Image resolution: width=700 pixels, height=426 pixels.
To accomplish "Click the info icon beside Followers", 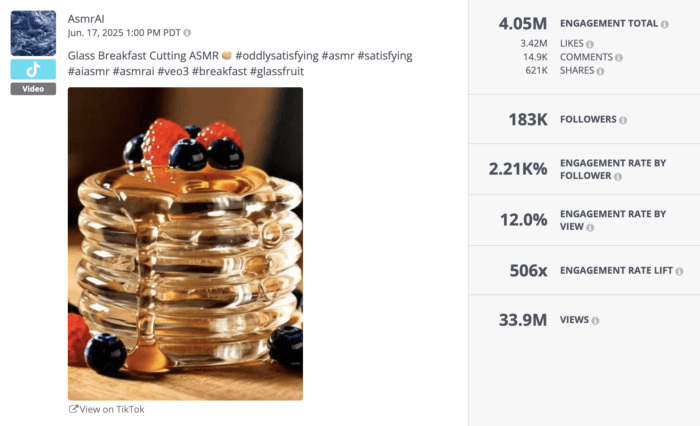I will pos(623,120).
